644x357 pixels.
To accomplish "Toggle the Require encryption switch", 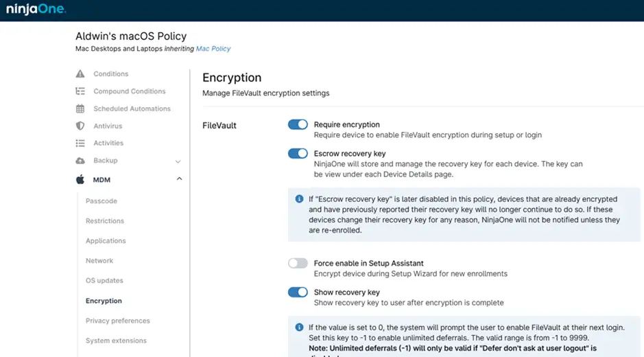I will (298, 124).
